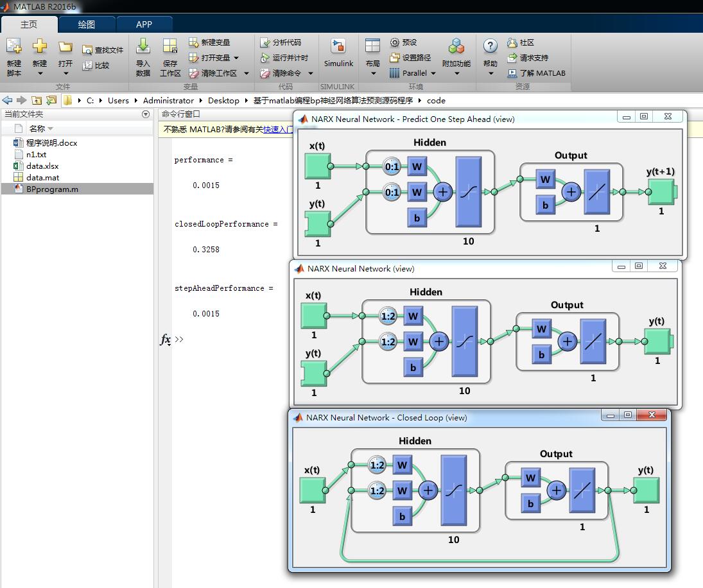Screen dimensions: 703x588
Task: Expand the Add-Ons (附加功能) dropdown arrow
Action: click(457, 73)
